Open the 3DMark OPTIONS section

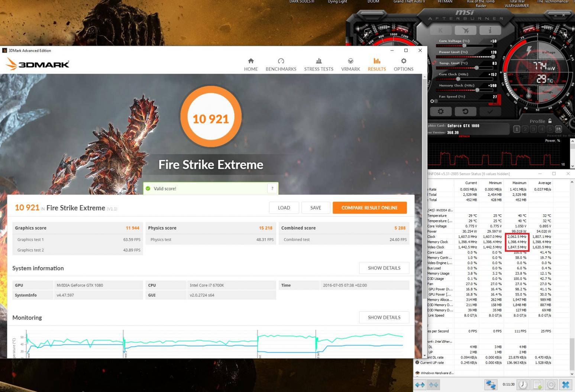[x=404, y=65]
